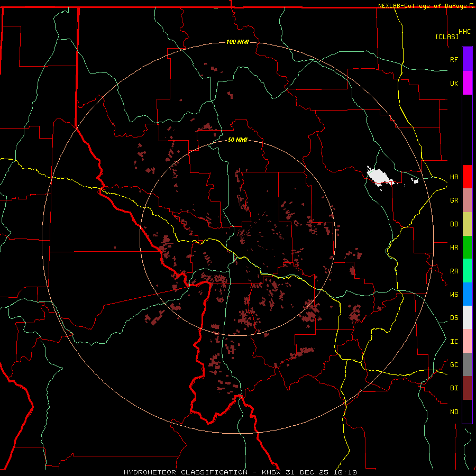Screen dimensions: 476x476
Task: Click the 'UK' legend label
Action: (454, 83)
